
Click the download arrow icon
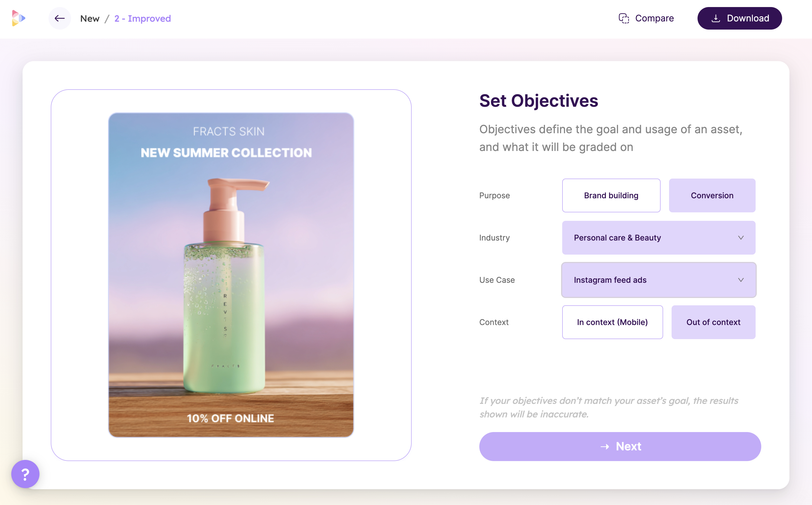[x=715, y=18]
